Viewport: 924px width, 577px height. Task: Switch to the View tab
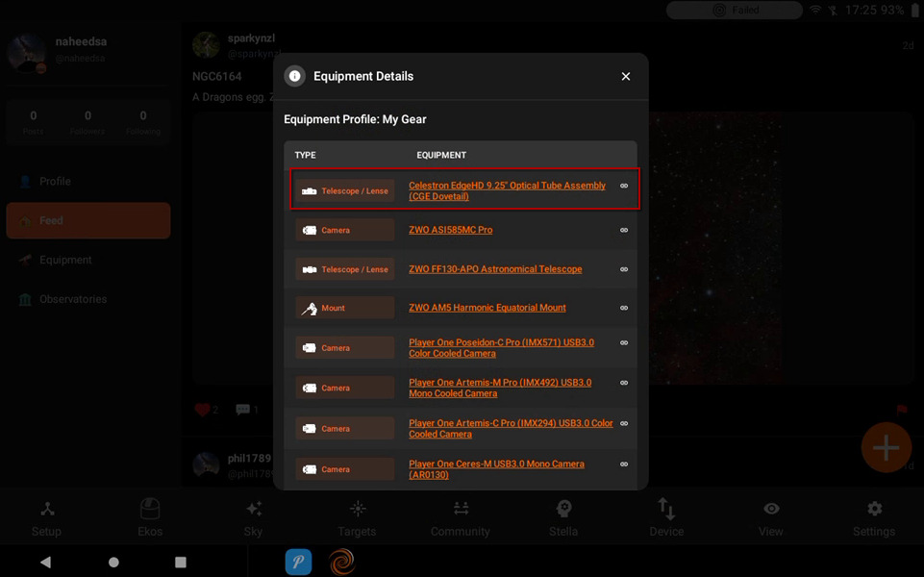771,518
